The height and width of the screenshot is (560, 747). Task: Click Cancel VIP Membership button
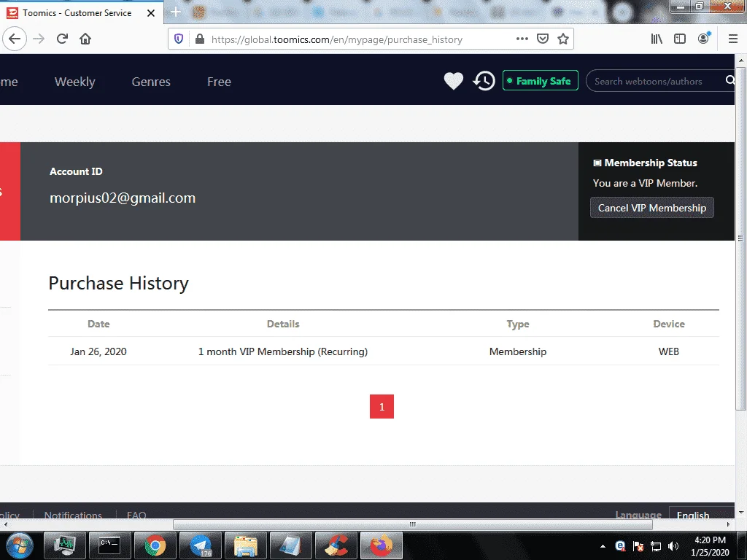click(651, 208)
